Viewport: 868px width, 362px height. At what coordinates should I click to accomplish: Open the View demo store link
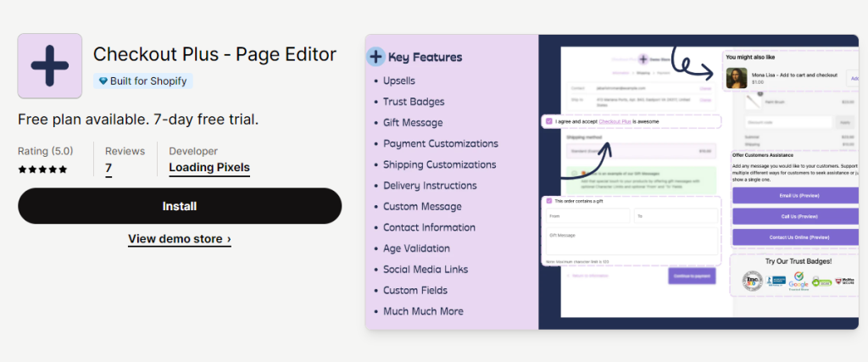[180, 239]
